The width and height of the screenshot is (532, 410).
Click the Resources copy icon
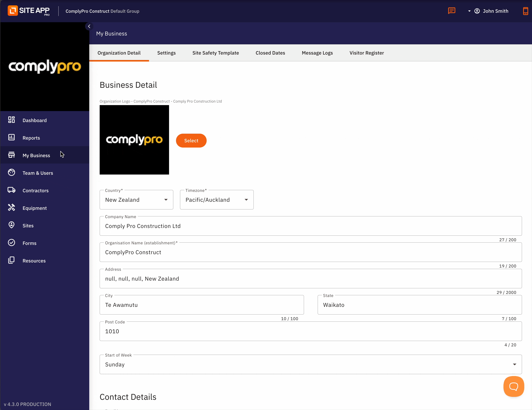tap(11, 260)
